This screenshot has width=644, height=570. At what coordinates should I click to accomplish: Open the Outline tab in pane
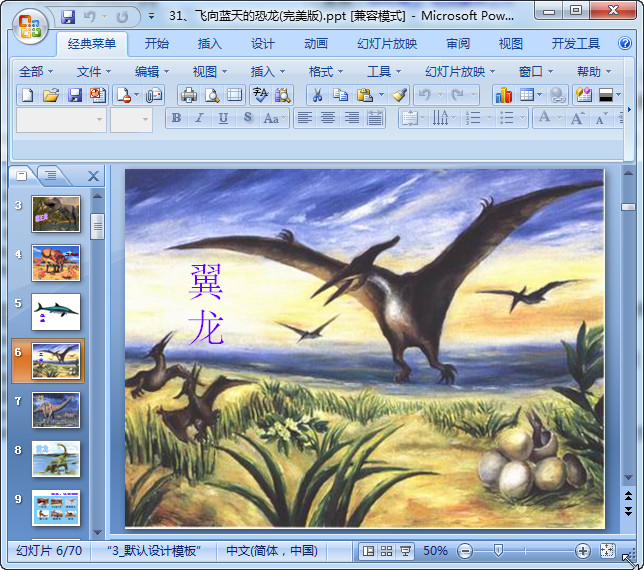tap(51, 176)
